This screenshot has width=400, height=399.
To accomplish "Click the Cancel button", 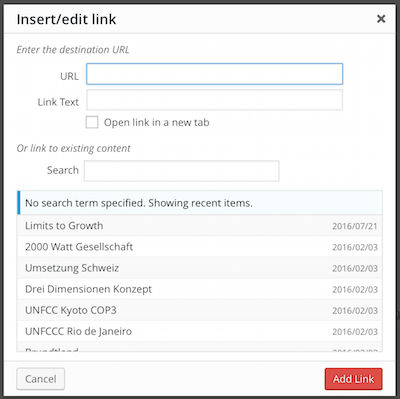I will coord(41,379).
